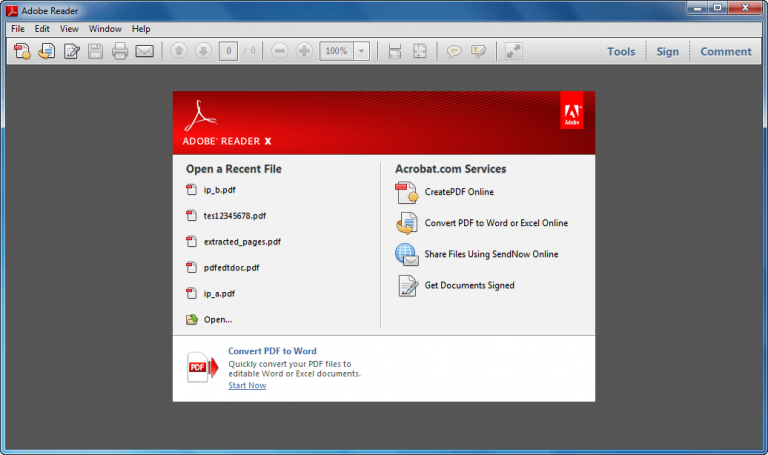Click the read mode expand icon
Viewport: 768px width, 455px height.
pos(513,51)
